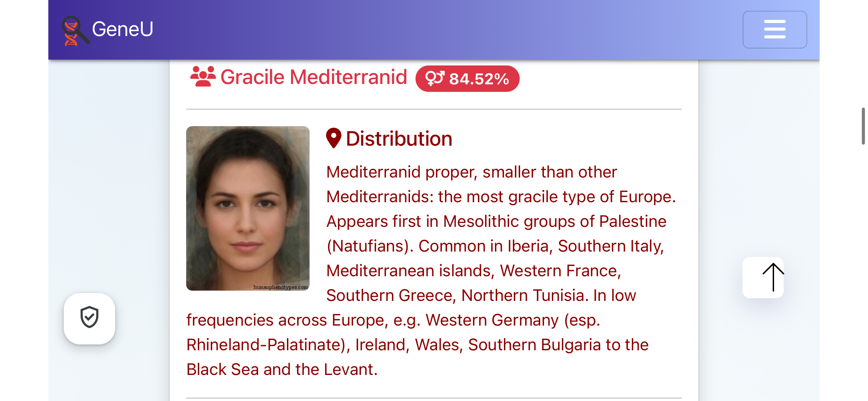Click the phenotype face portrait thumbnail
The height and width of the screenshot is (401, 868).
(248, 208)
